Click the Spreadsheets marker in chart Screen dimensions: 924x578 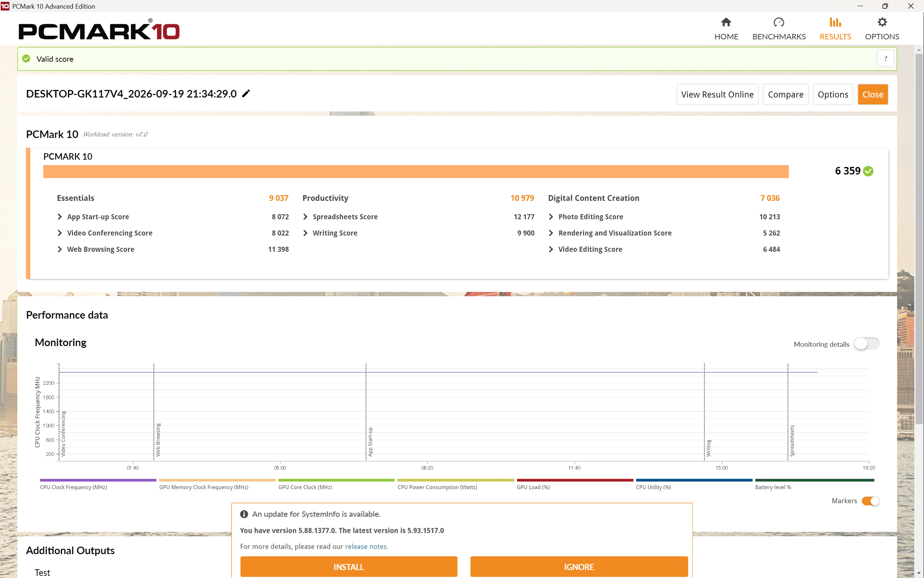point(792,441)
